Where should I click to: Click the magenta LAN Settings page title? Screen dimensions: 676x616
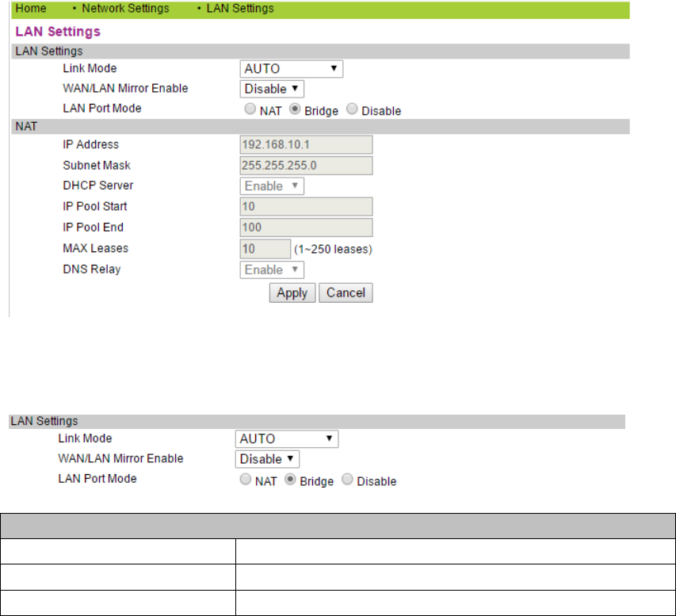click(x=58, y=32)
